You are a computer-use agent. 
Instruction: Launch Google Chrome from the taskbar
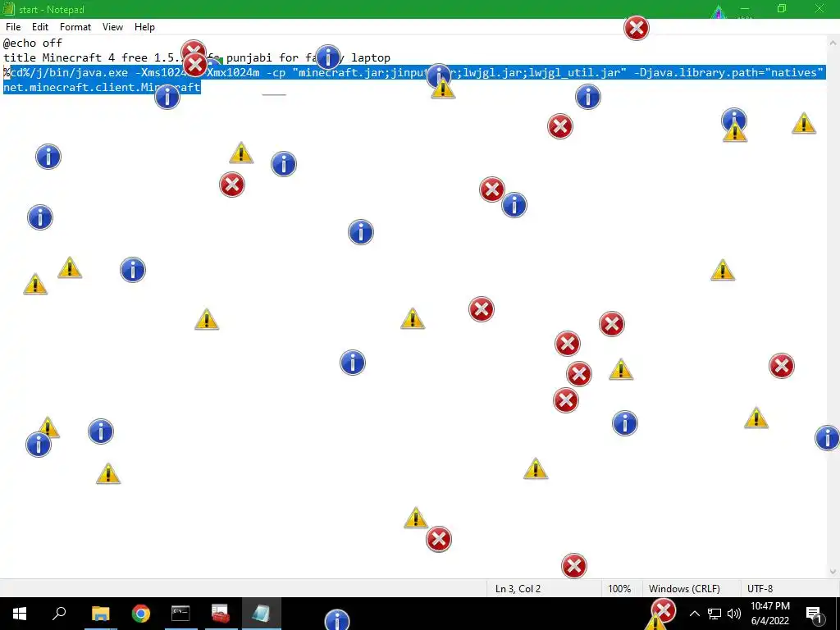click(x=140, y=614)
